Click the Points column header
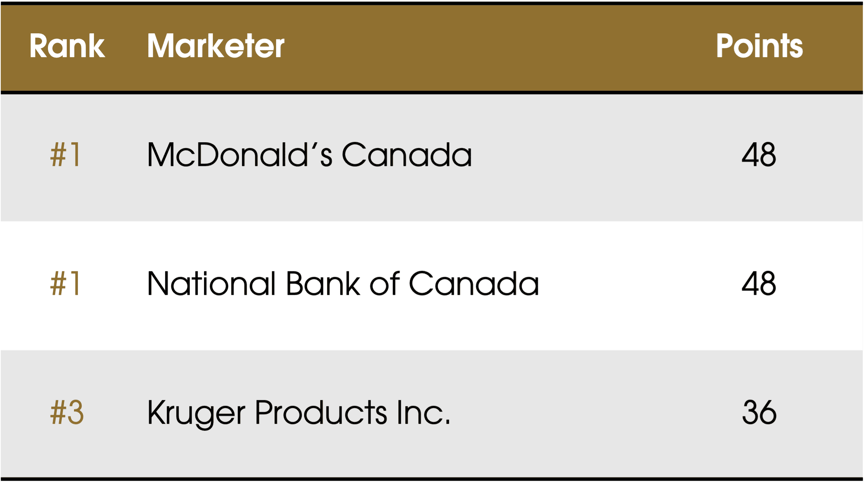 (x=759, y=46)
